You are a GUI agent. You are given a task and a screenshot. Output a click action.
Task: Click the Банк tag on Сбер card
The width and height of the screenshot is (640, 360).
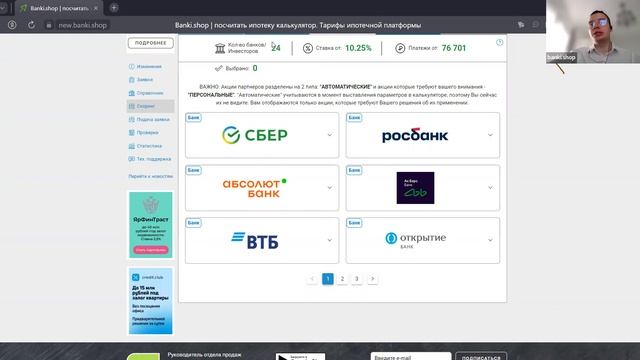(x=193, y=118)
